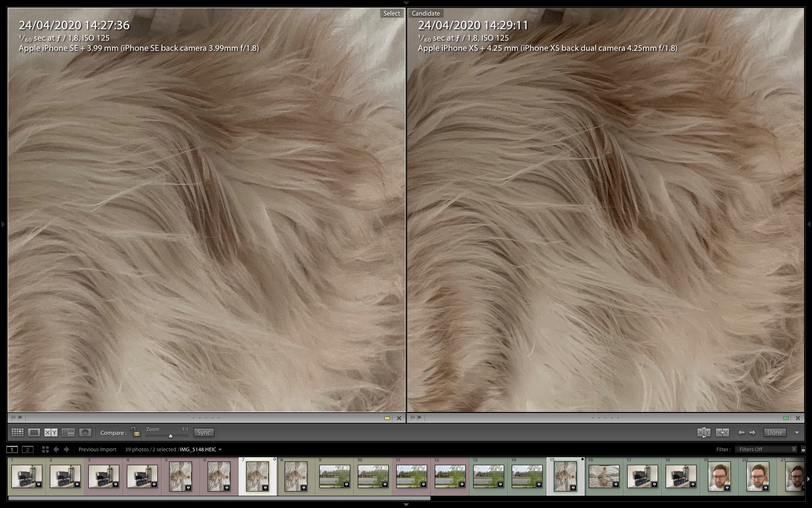Toggle the right panel visibility
This screenshot has height=508, width=812.
point(809,224)
